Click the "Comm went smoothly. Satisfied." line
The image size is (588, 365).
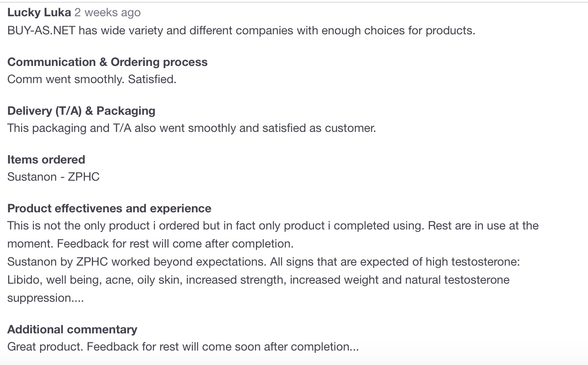[92, 80]
